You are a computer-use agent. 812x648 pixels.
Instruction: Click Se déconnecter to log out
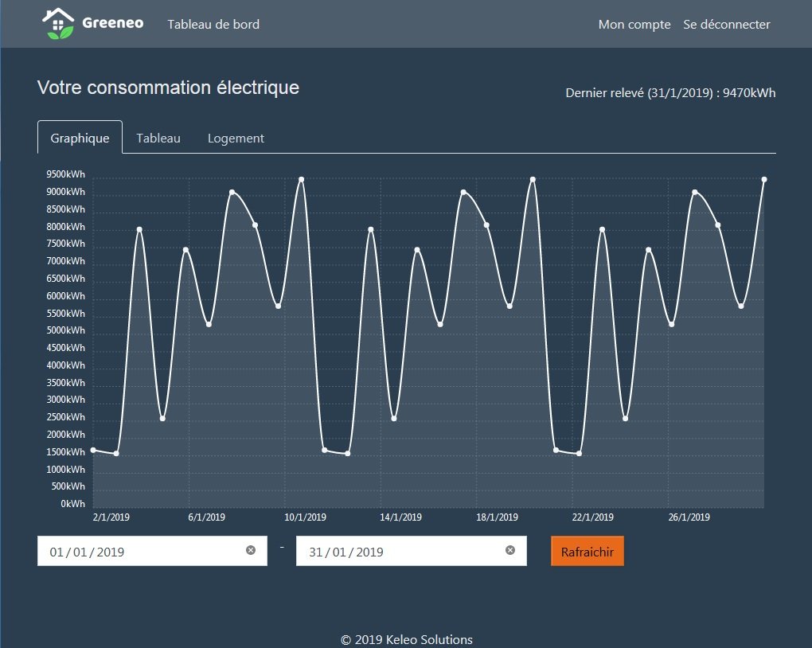tap(727, 25)
